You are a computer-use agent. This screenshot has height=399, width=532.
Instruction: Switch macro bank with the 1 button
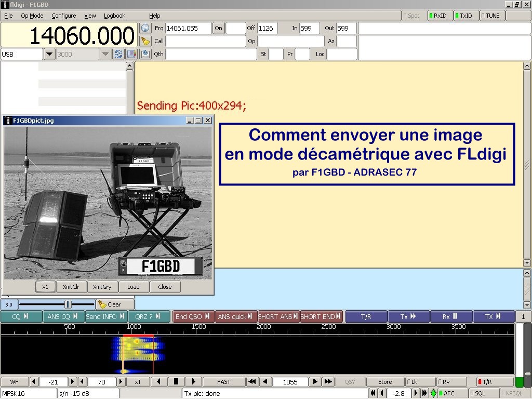[523, 316]
